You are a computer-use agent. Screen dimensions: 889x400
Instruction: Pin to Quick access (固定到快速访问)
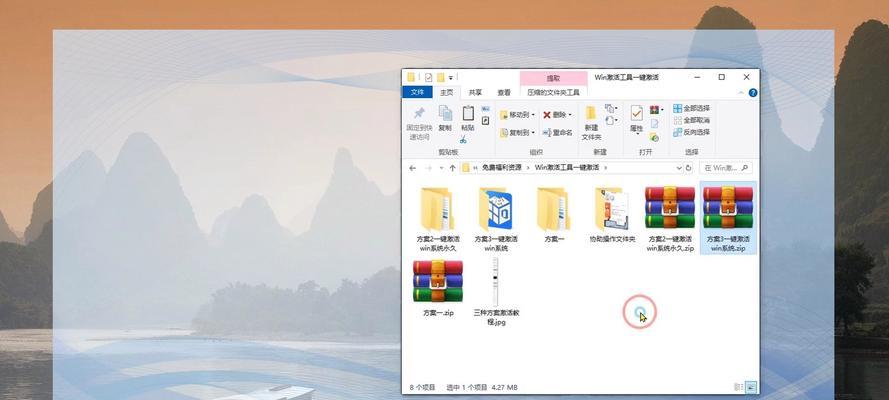420,123
